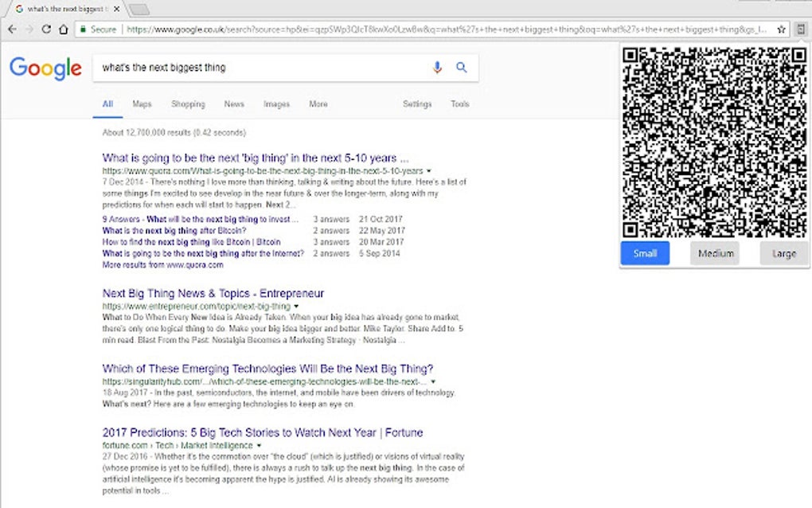Open dropdown beside the entrepreneur.com URL
The image size is (812, 508).
(x=295, y=306)
